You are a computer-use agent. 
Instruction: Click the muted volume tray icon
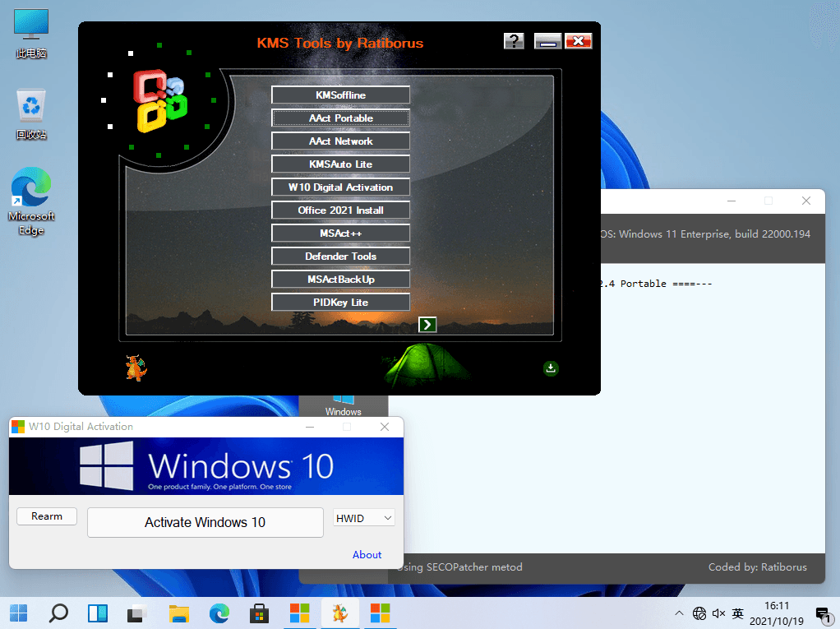(718, 613)
